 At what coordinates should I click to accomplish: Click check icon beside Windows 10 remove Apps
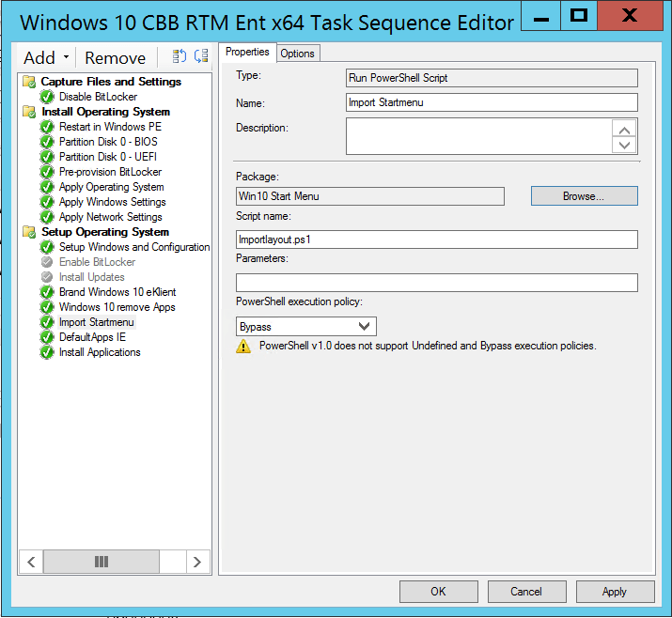[x=47, y=307]
